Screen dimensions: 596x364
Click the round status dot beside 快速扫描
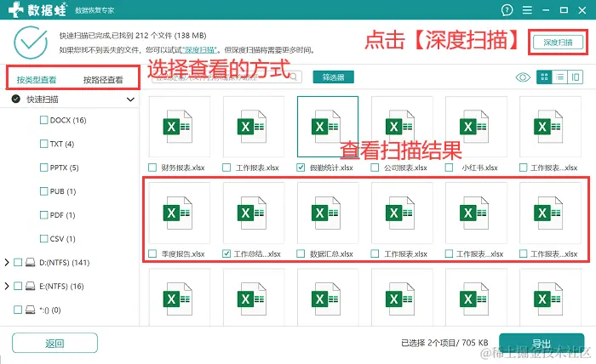[x=16, y=99]
